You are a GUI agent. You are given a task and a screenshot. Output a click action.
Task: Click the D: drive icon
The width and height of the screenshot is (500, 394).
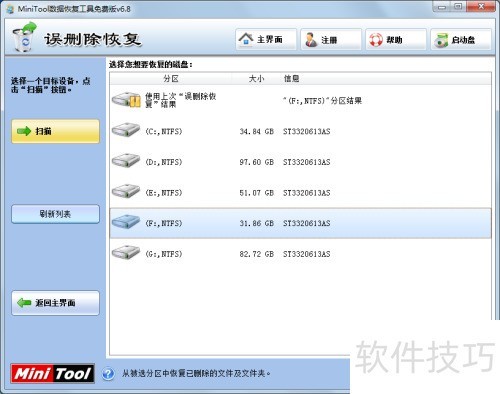pos(126,160)
